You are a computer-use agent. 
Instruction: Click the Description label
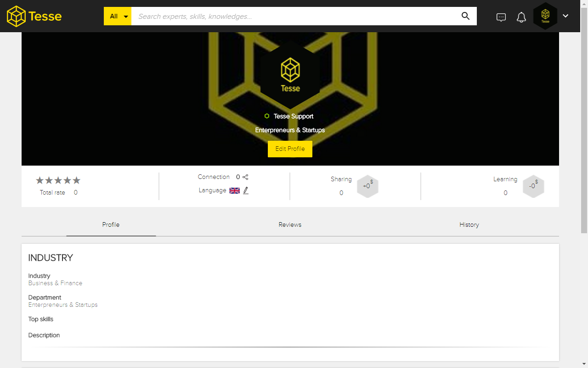click(44, 335)
